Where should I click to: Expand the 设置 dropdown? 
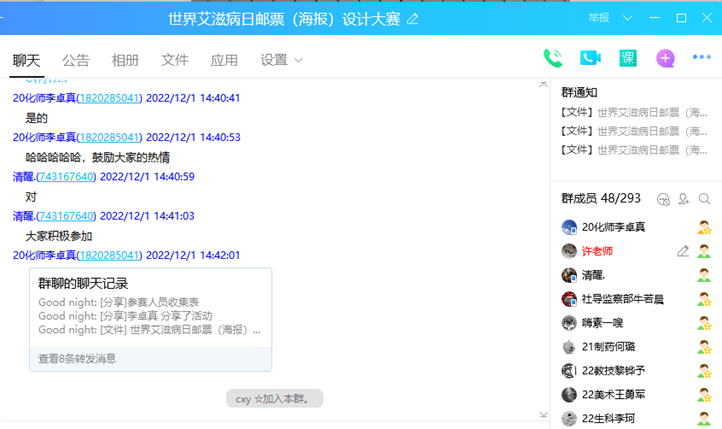pos(281,60)
